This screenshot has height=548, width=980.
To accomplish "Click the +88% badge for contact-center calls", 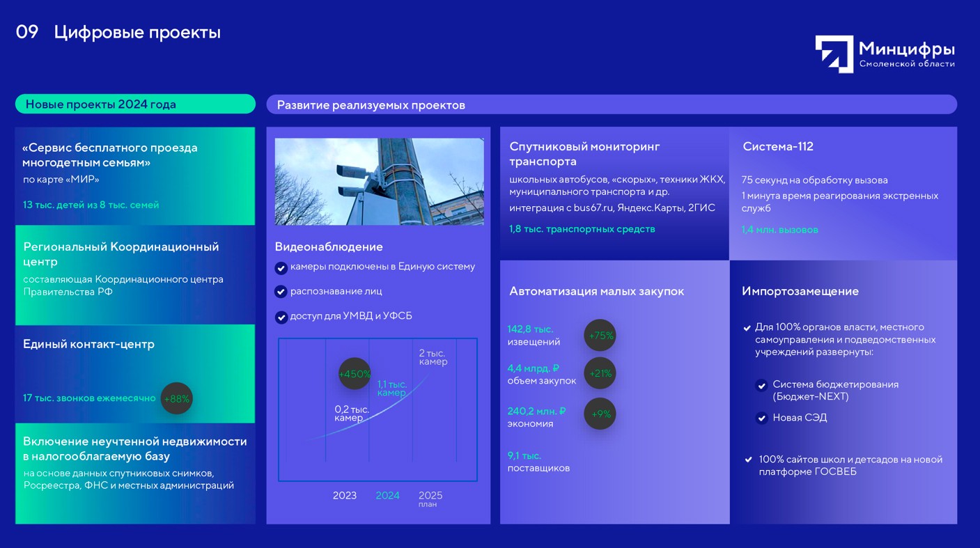I will (176, 399).
